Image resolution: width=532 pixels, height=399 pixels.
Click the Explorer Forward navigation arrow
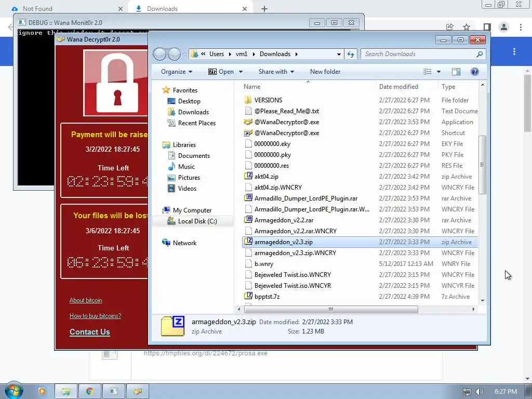174,54
